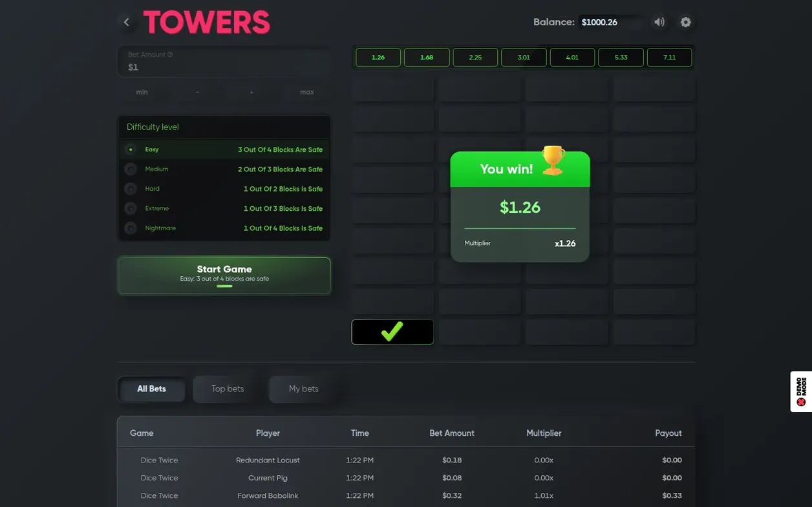This screenshot has height=507, width=812.
Task: Click the Time column header
Action: click(x=360, y=433)
